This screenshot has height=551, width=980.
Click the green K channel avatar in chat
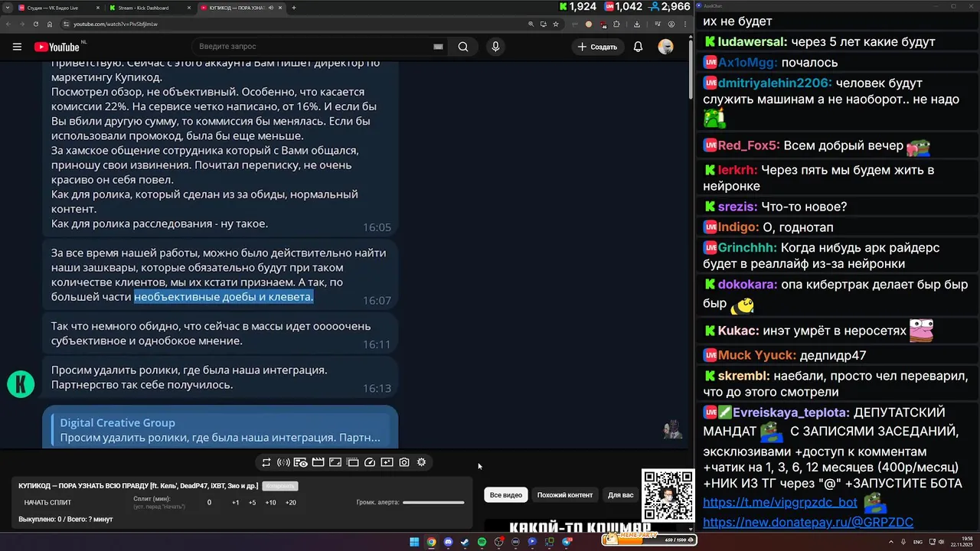(x=21, y=384)
